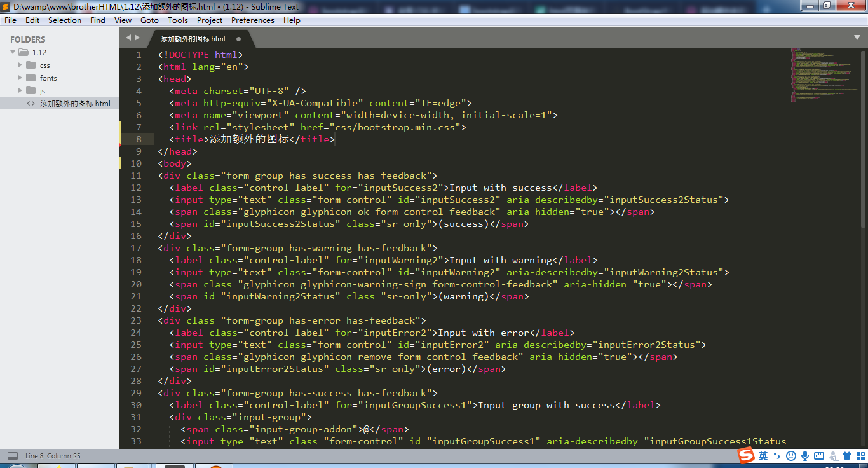868x468 pixels.
Task: Select 添加额外的图标.html in the sidebar
Action: pos(59,103)
